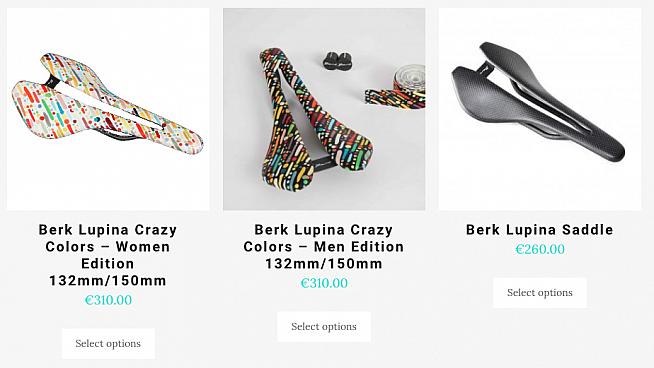Click the €310.00 price under Women Edition

point(108,300)
